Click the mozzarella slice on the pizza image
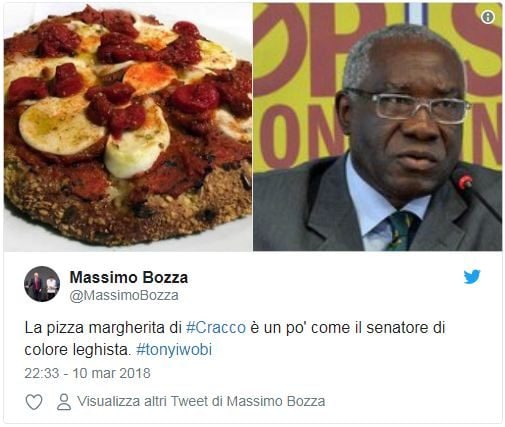Screen dimensions: 505x427 61,126
